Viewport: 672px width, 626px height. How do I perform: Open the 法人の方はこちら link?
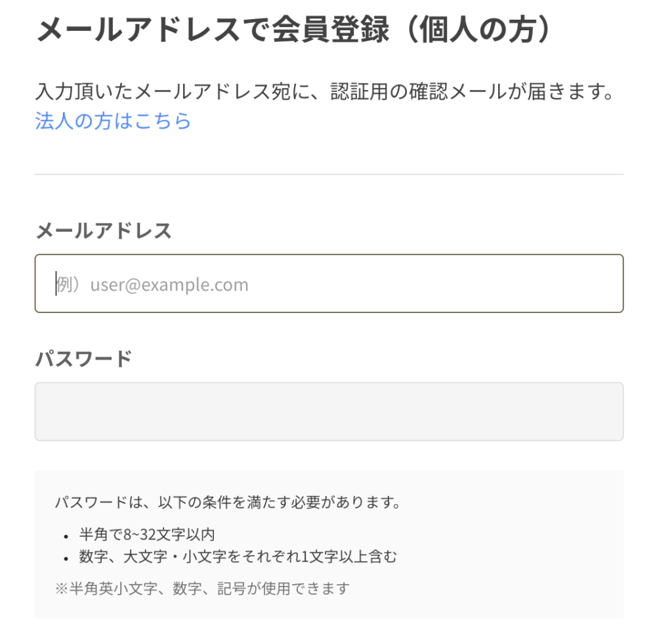(x=113, y=121)
